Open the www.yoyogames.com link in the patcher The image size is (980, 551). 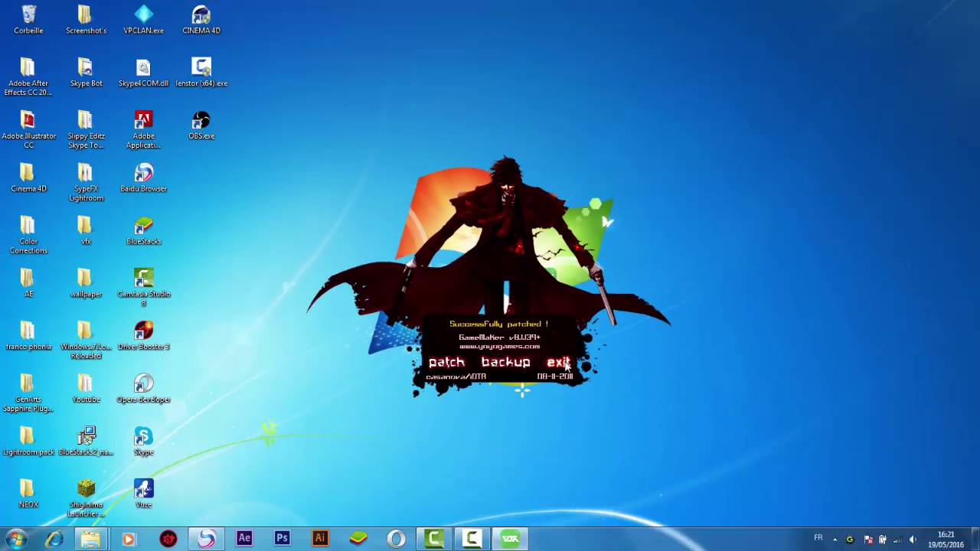499,347
